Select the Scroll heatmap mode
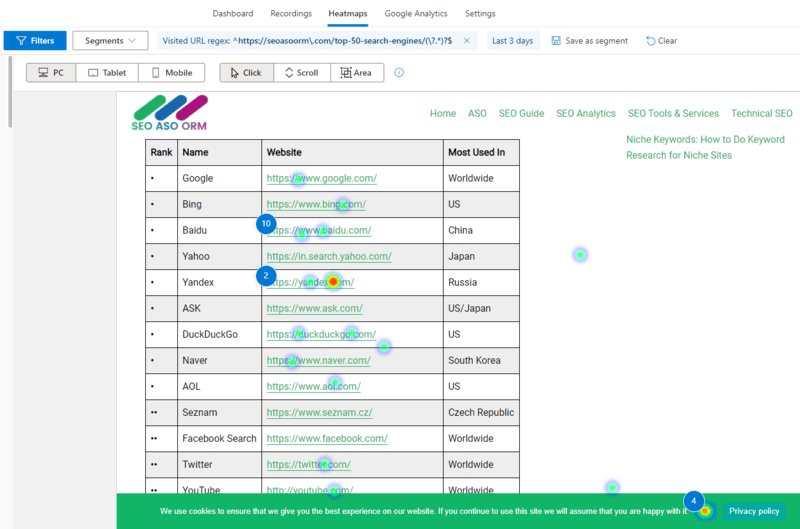The image size is (800, 529). (301, 73)
